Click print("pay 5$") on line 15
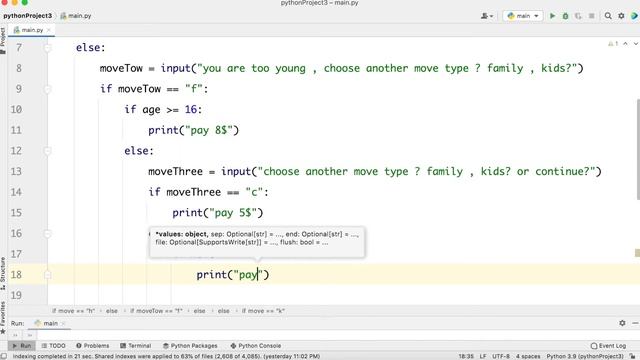Viewport: 640px width, 360px height. coord(218,213)
